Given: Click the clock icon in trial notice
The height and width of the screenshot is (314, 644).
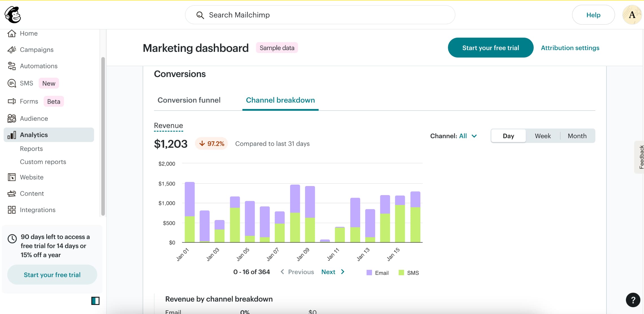Looking at the screenshot, I should click(12, 239).
